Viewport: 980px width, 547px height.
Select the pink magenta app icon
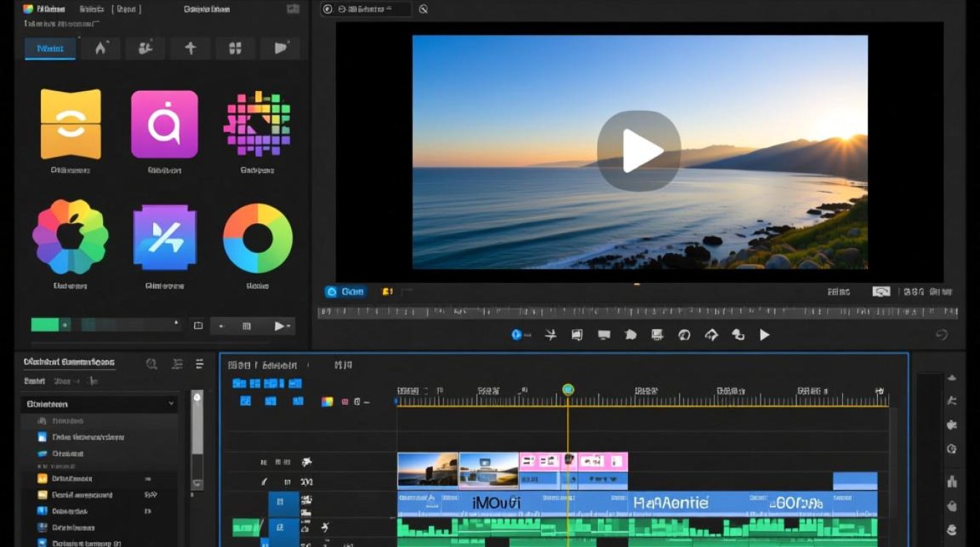(x=164, y=124)
